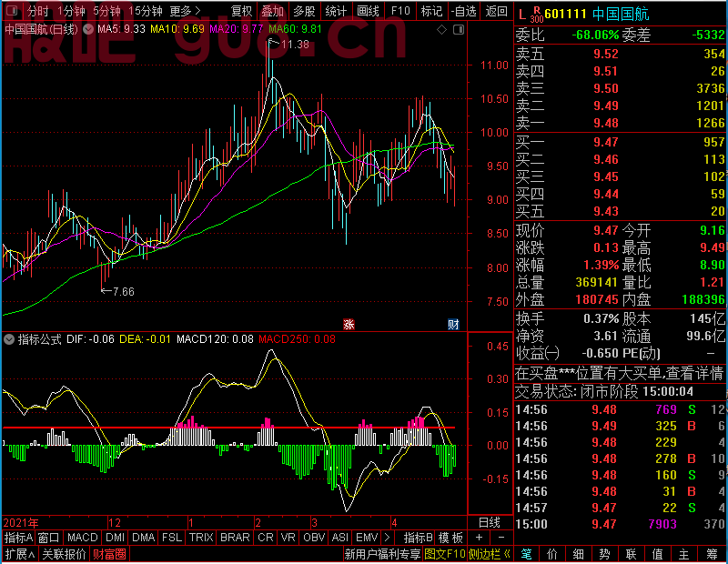Select the 5分钟 chart period
Image resolution: width=728 pixels, height=564 pixels.
(106, 11)
